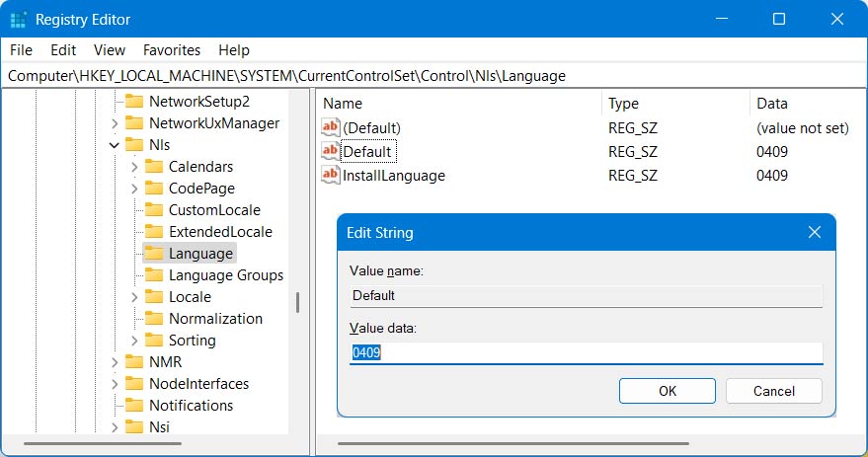Select the InstallLanguage value name
The height and width of the screenshot is (457, 868).
[394, 176]
